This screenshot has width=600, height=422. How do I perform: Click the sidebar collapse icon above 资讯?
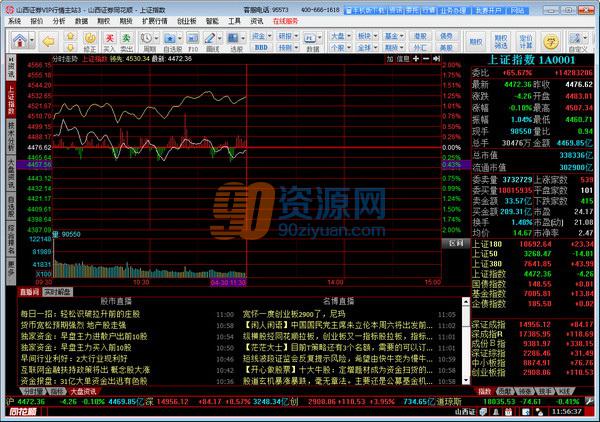point(11,60)
